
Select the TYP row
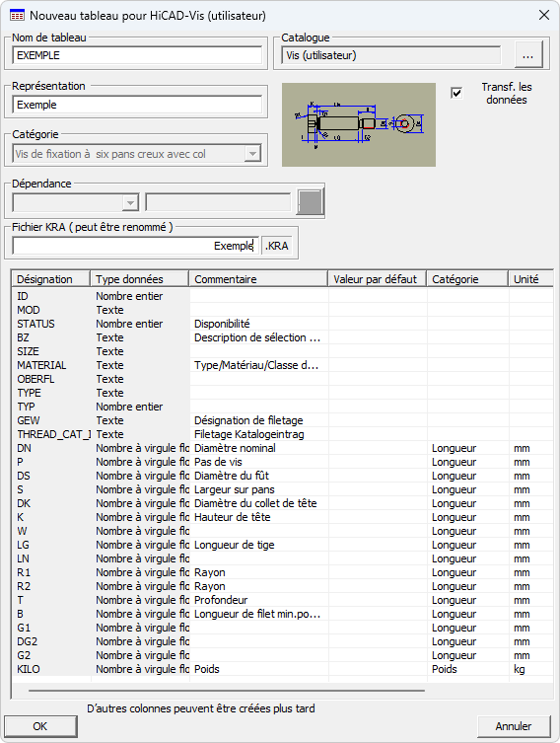pos(283,407)
